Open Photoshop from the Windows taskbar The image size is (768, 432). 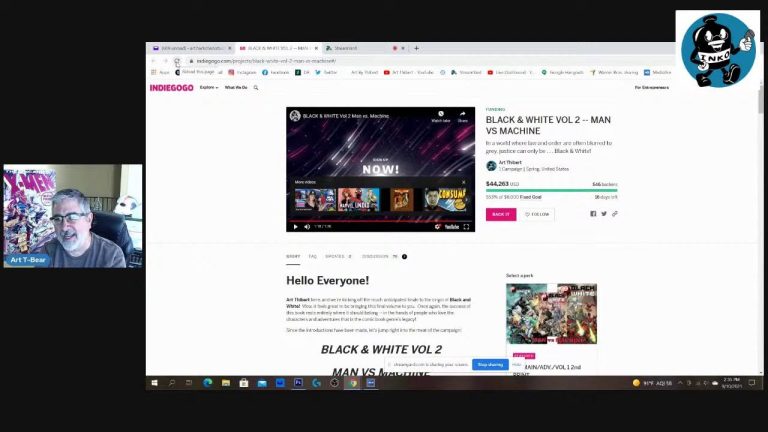pos(298,383)
